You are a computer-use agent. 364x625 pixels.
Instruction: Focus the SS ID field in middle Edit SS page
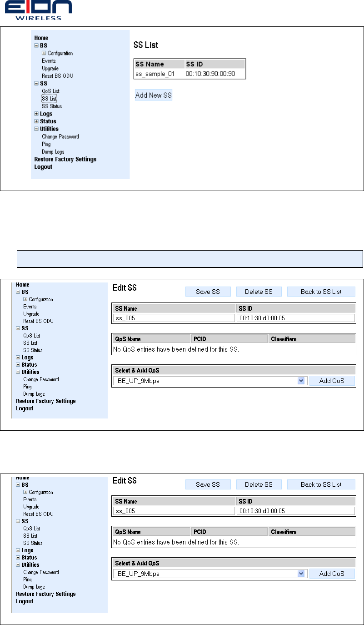click(295, 318)
